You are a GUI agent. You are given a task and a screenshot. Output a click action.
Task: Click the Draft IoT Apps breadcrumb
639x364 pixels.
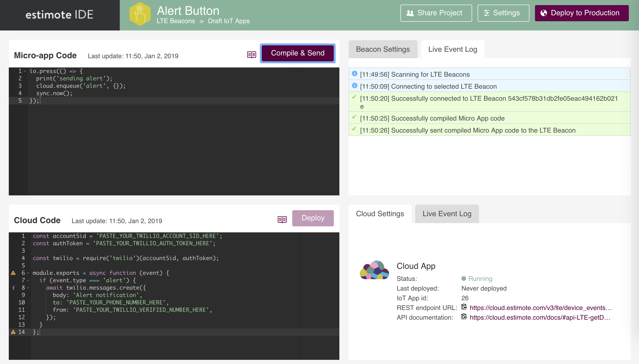tap(229, 21)
